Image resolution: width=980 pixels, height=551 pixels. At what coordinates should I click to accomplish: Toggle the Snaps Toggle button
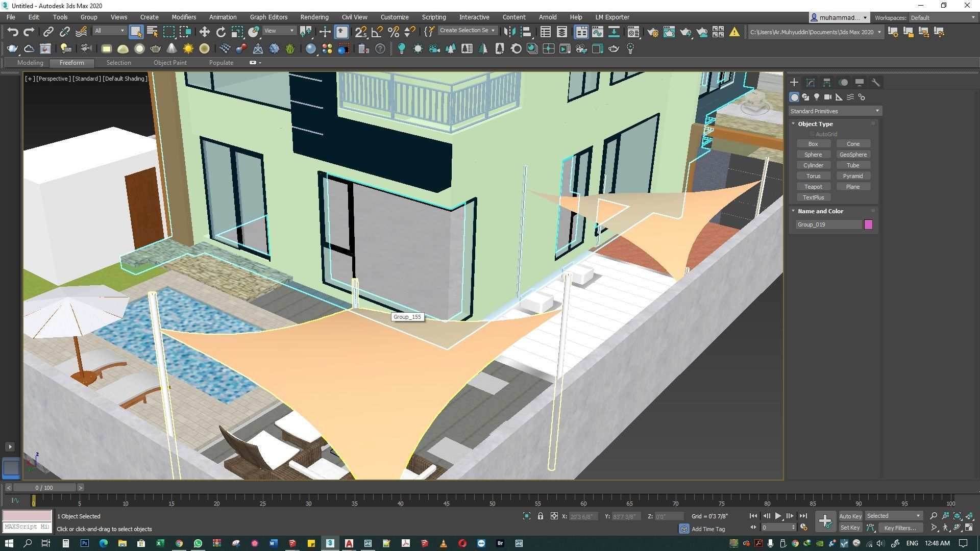click(360, 32)
